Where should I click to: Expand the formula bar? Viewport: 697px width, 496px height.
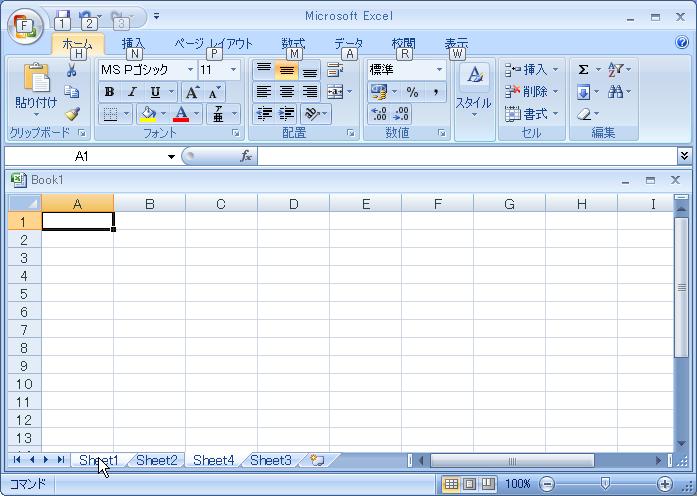[x=684, y=156]
